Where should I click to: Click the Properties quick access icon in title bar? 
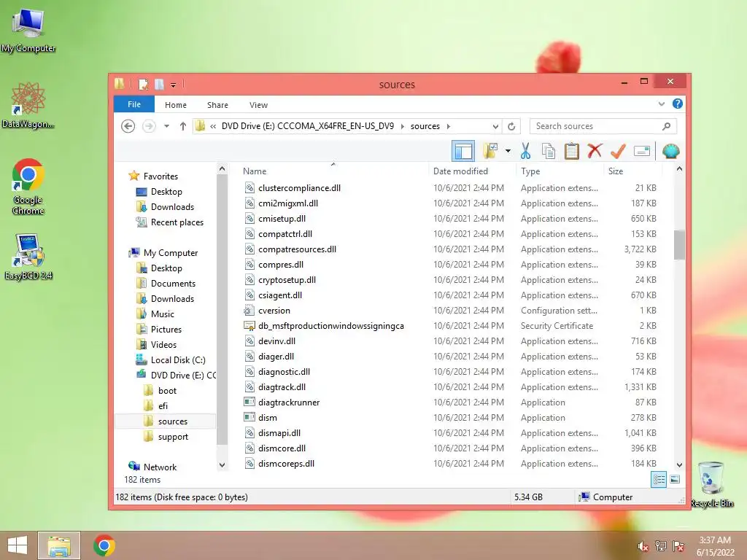click(143, 85)
